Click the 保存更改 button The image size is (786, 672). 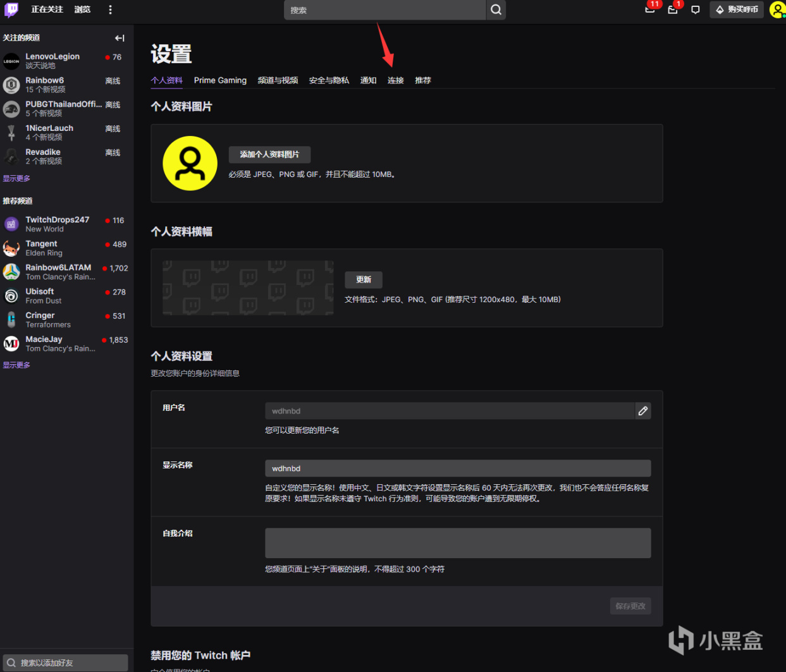pos(630,606)
